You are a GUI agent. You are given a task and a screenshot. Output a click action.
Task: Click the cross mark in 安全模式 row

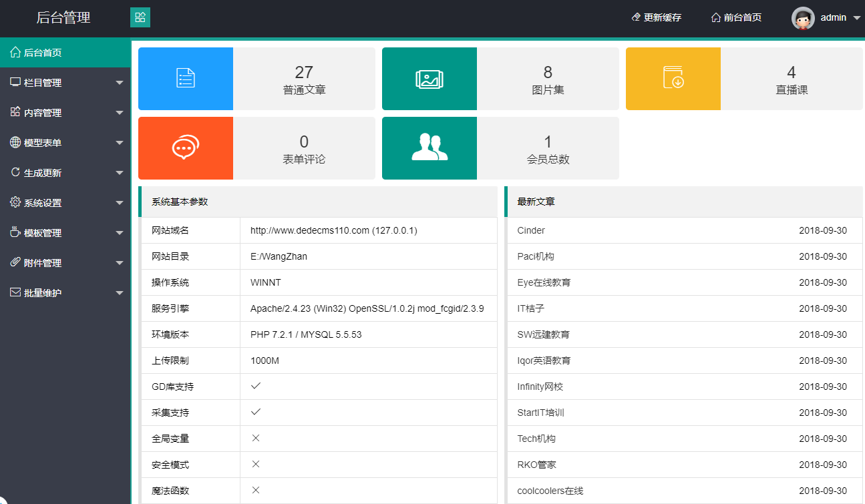click(x=255, y=464)
